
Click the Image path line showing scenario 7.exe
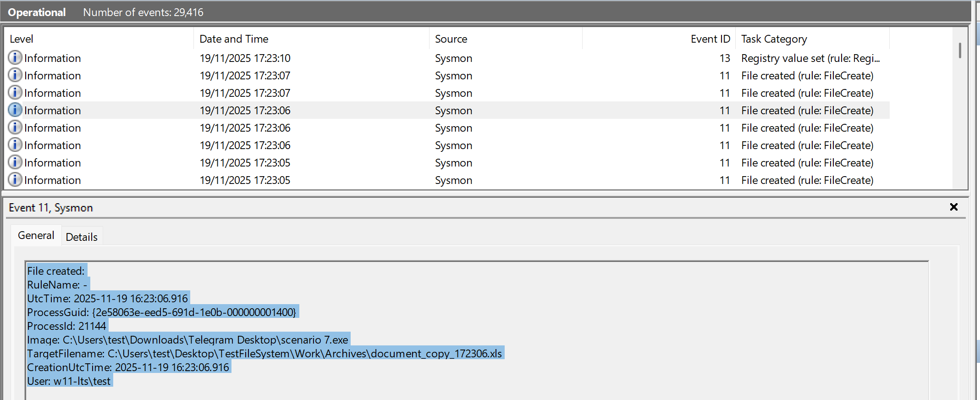pyautogui.click(x=187, y=340)
